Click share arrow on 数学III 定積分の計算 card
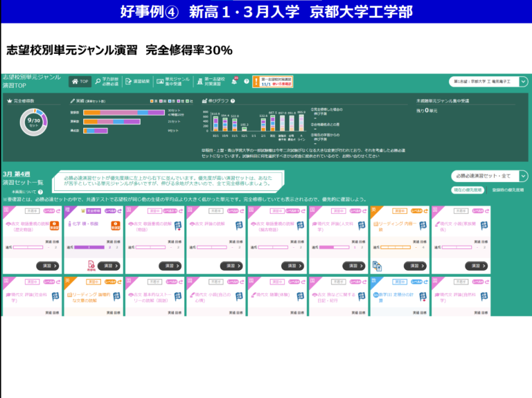 (x=426, y=282)
